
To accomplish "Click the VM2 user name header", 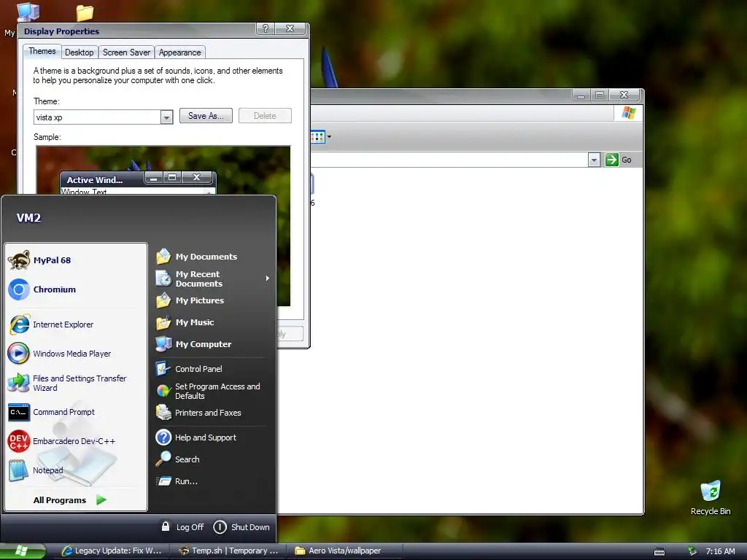I will [28, 218].
